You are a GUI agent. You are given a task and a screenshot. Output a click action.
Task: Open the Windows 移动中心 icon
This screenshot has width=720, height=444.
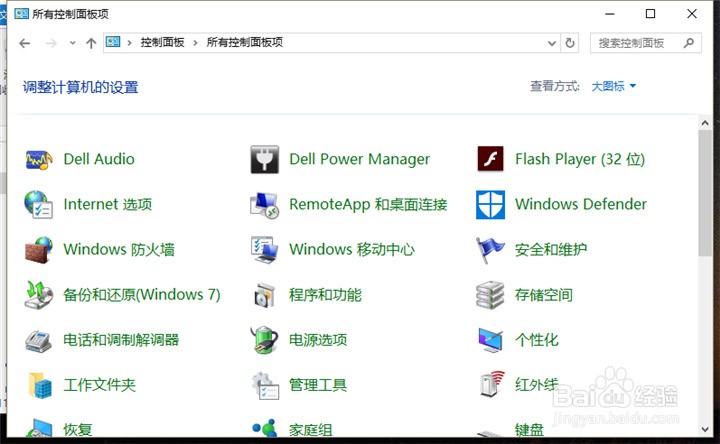(264, 250)
